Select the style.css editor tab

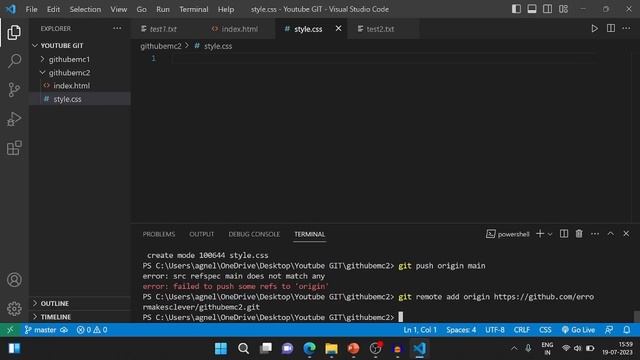click(308, 29)
